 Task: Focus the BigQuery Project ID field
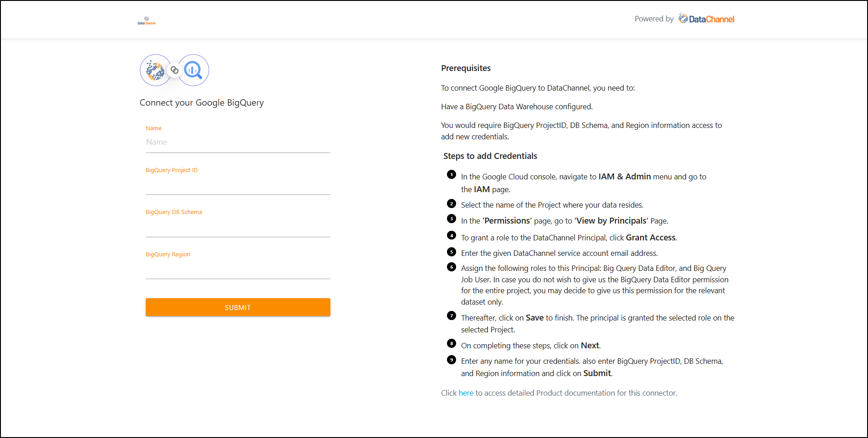pos(238,185)
